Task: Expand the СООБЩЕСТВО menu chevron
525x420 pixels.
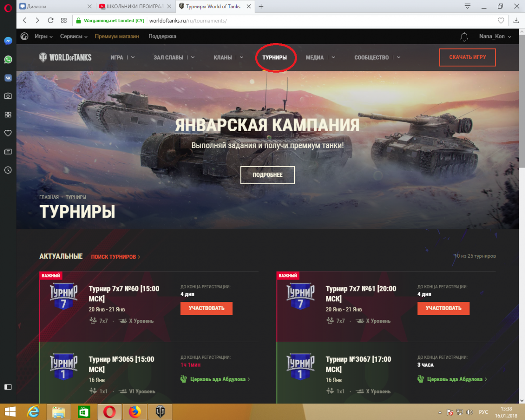Action: (399, 57)
